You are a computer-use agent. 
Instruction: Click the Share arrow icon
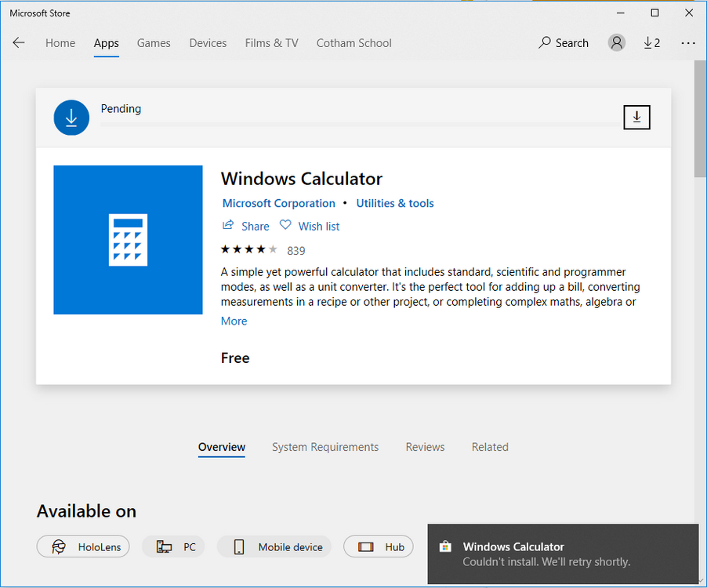[228, 224]
